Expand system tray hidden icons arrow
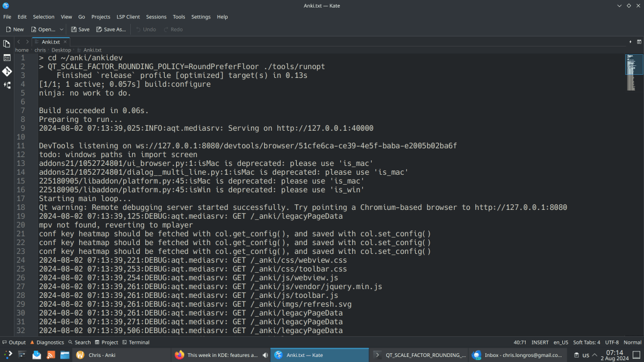 (595, 355)
